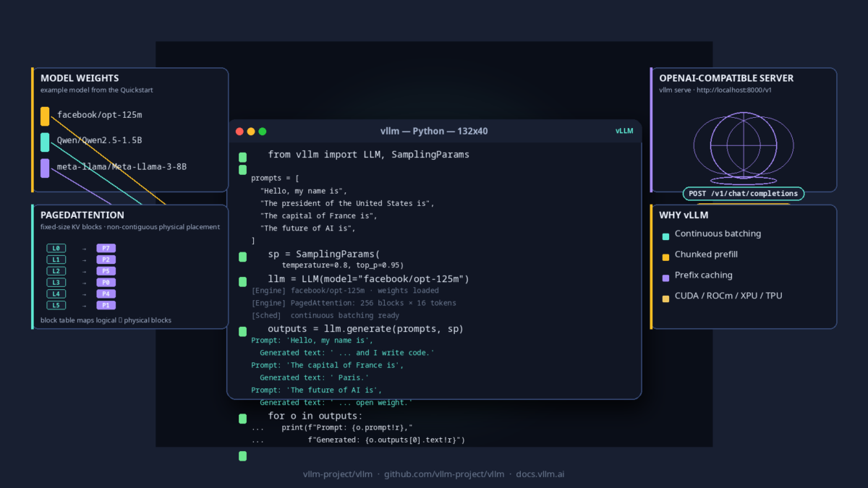Minimize the terminal using the yellow button
Image resolution: width=868 pixels, height=488 pixels.
(x=251, y=132)
